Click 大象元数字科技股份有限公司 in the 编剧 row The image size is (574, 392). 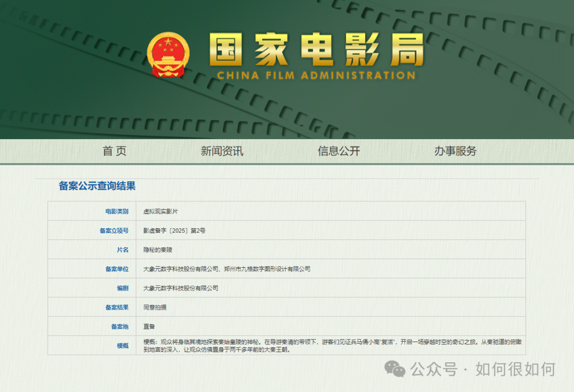181,288
